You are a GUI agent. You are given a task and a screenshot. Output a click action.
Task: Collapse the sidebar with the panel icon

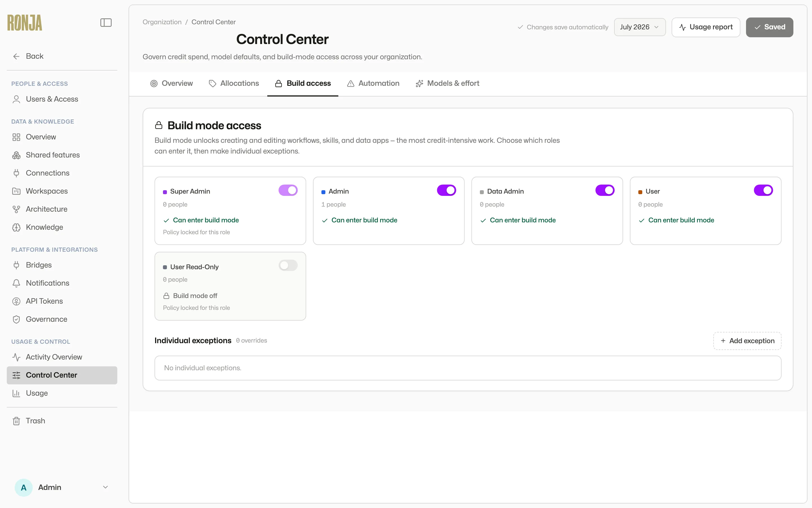pyautogui.click(x=106, y=23)
